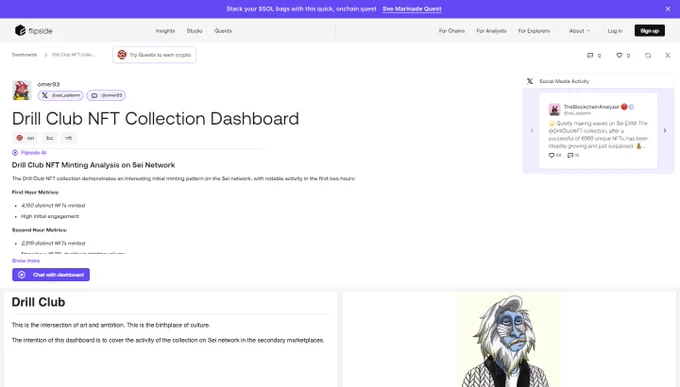Click the Drill Club section heading

coord(38,302)
